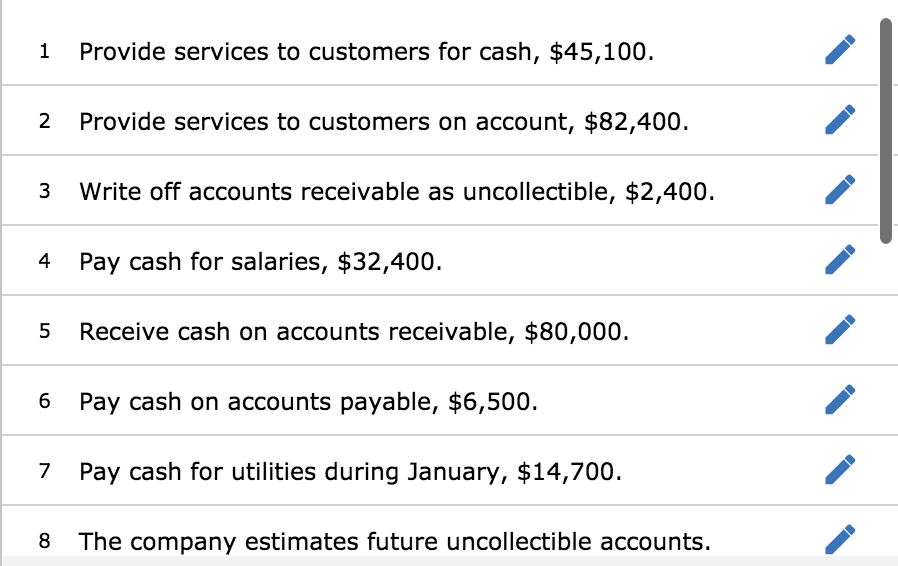Viewport: 898px width, 566px height.
Task: Click scrollbar track below the thumb
Action: [x=886, y=401]
